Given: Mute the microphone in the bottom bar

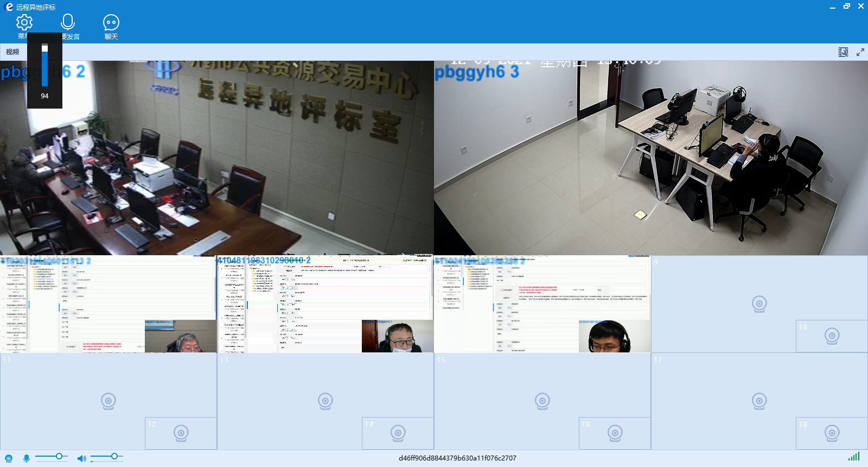Looking at the screenshot, I should pos(26,458).
